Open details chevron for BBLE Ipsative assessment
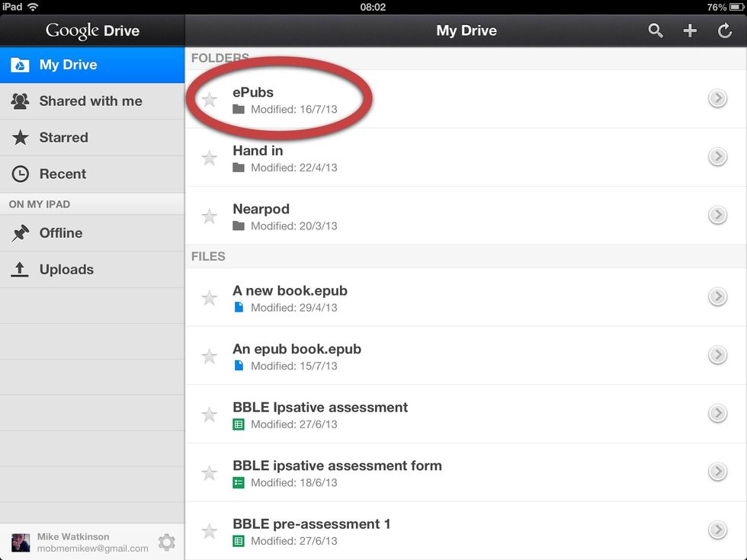 [717, 413]
